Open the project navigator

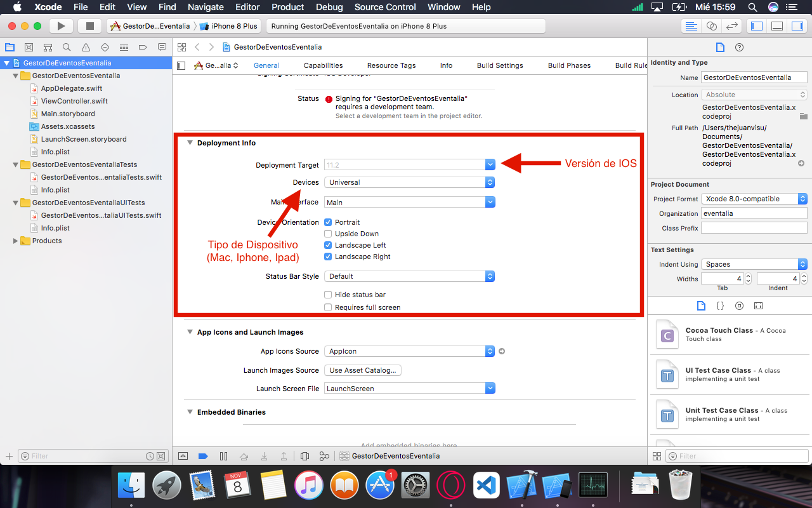point(10,48)
